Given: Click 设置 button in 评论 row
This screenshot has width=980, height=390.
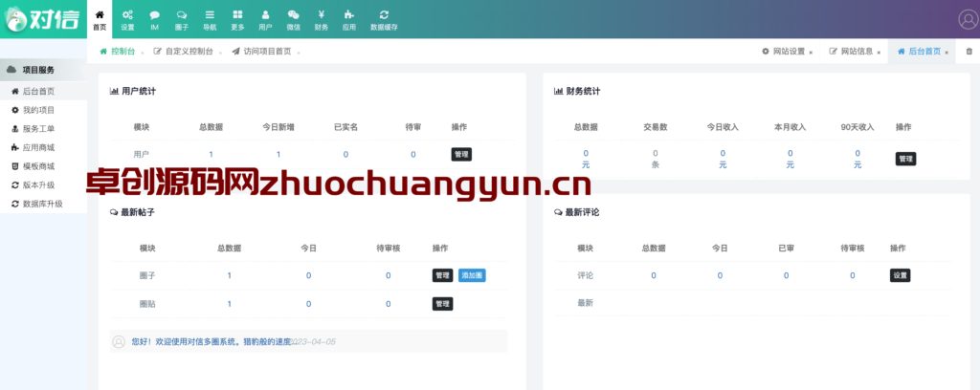Looking at the screenshot, I should point(900,275).
